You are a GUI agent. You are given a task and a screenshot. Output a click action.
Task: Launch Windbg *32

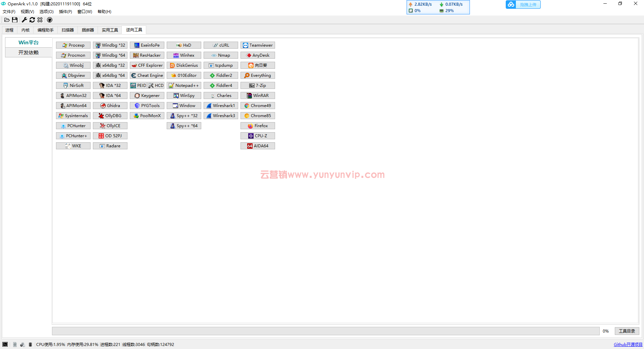tap(110, 45)
